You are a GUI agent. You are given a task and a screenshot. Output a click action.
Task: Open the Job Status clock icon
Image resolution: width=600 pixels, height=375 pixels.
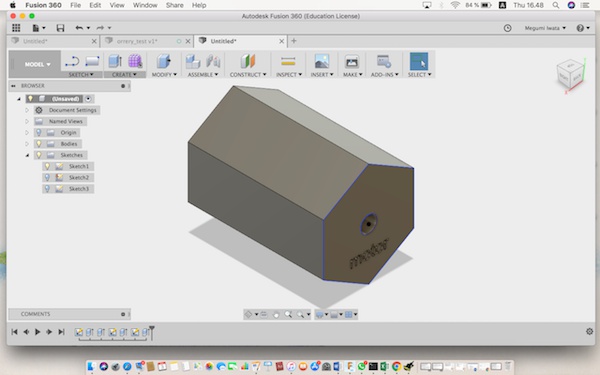(x=507, y=28)
